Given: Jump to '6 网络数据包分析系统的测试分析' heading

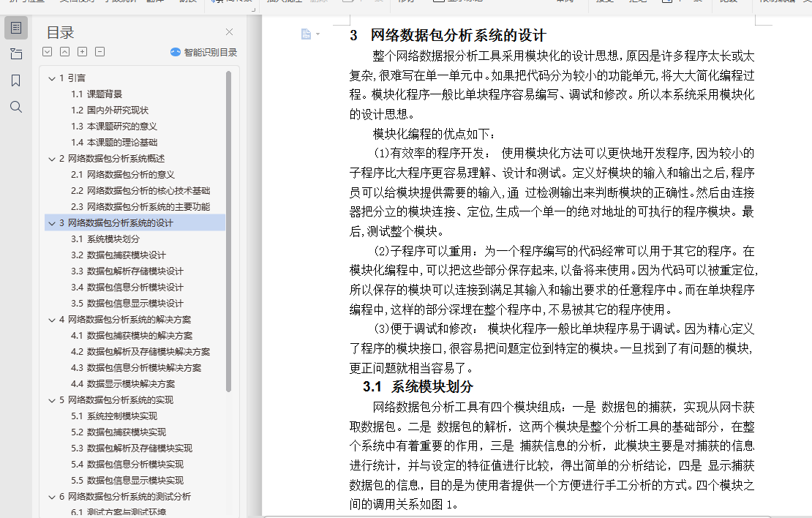Looking at the screenshot, I should pyautogui.click(x=125, y=496).
